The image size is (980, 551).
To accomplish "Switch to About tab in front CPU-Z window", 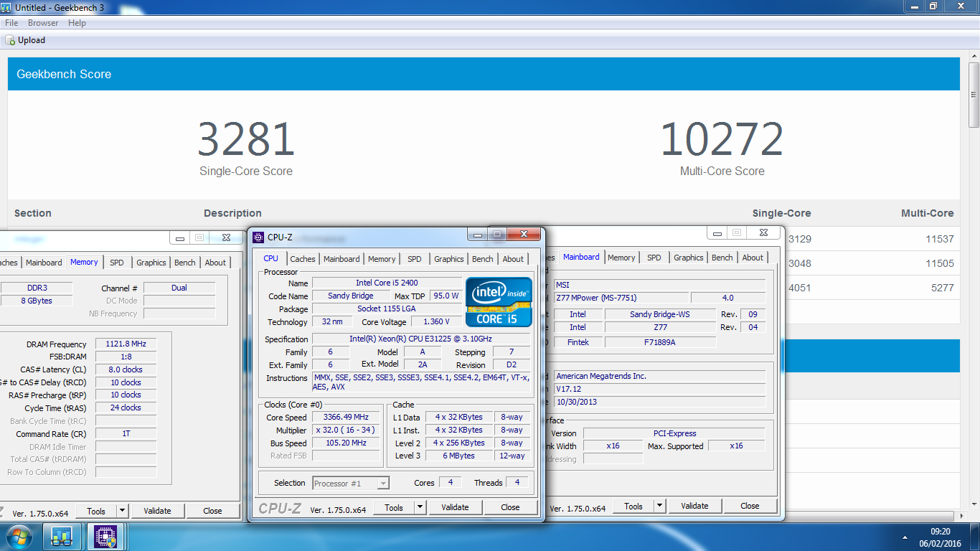I will tap(513, 259).
